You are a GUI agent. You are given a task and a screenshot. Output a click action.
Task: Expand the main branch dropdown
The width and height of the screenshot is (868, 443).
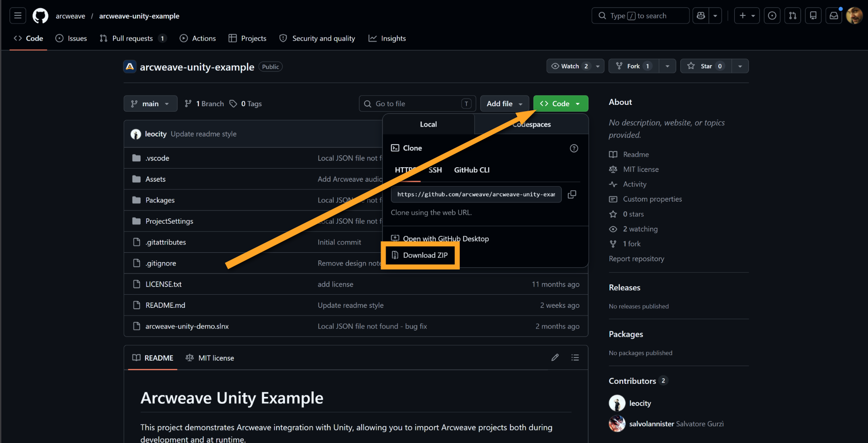click(x=151, y=104)
